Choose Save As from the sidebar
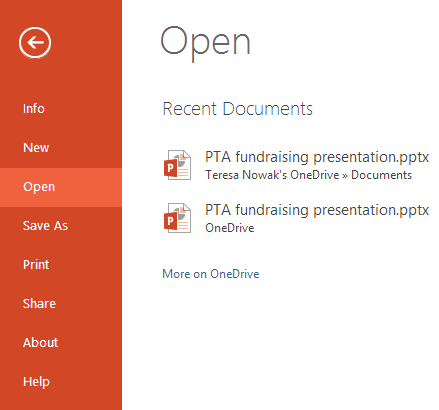Image resolution: width=439 pixels, height=410 pixels. 45,226
